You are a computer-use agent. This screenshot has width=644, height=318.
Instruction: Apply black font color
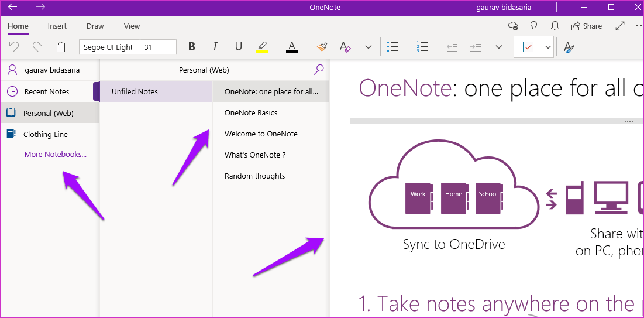tap(292, 47)
